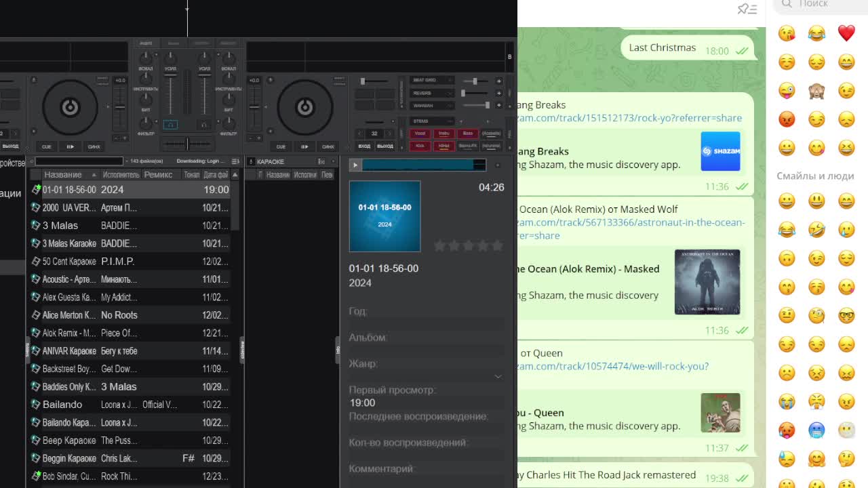Rate the track with fifth star
The image size is (868, 488).
coord(497,245)
